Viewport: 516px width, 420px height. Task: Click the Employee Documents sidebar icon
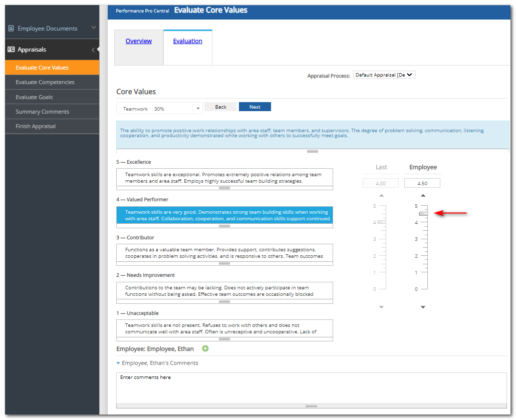11,29
